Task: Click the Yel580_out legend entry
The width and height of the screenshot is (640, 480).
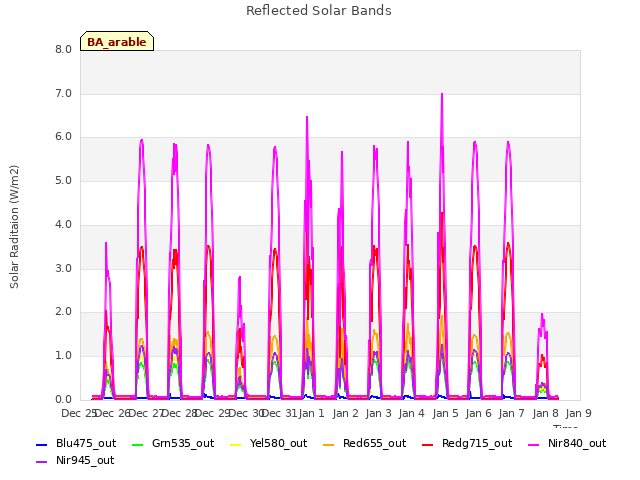Action: pos(269,444)
